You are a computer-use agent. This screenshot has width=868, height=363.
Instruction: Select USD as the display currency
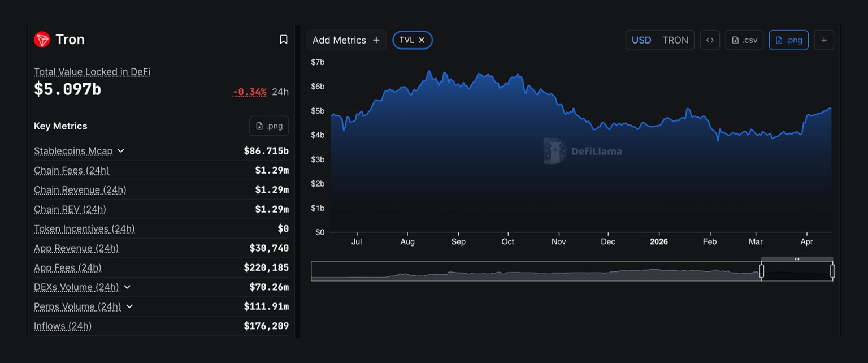(641, 40)
